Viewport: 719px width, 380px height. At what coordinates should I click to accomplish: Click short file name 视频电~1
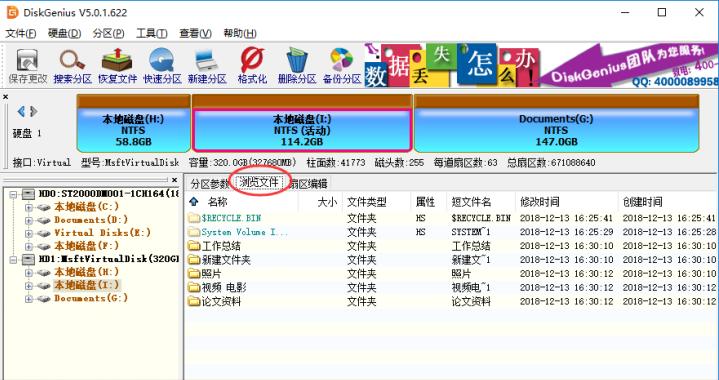pos(470,288)
